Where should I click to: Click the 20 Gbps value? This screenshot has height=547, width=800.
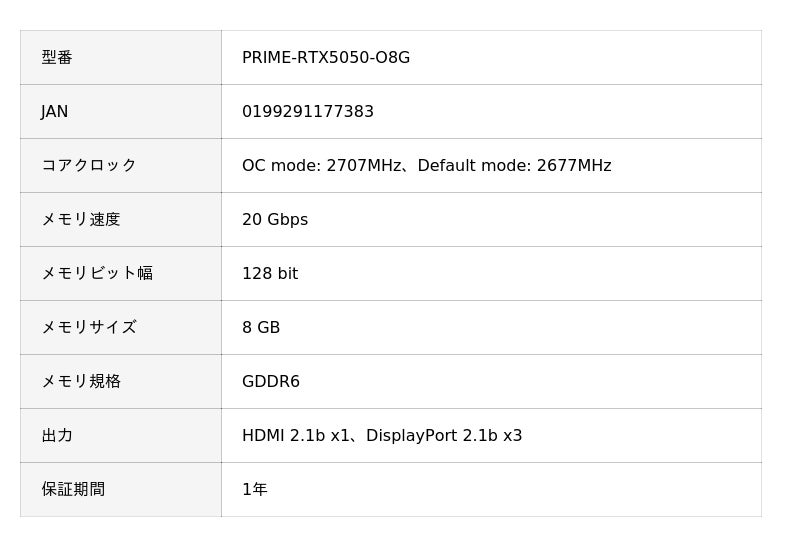pos(275,220)
